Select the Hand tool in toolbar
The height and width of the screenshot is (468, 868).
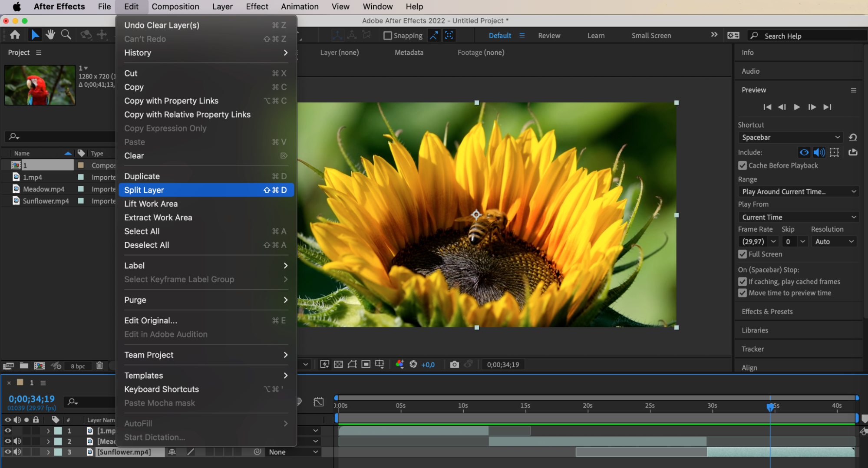point(50,35)
